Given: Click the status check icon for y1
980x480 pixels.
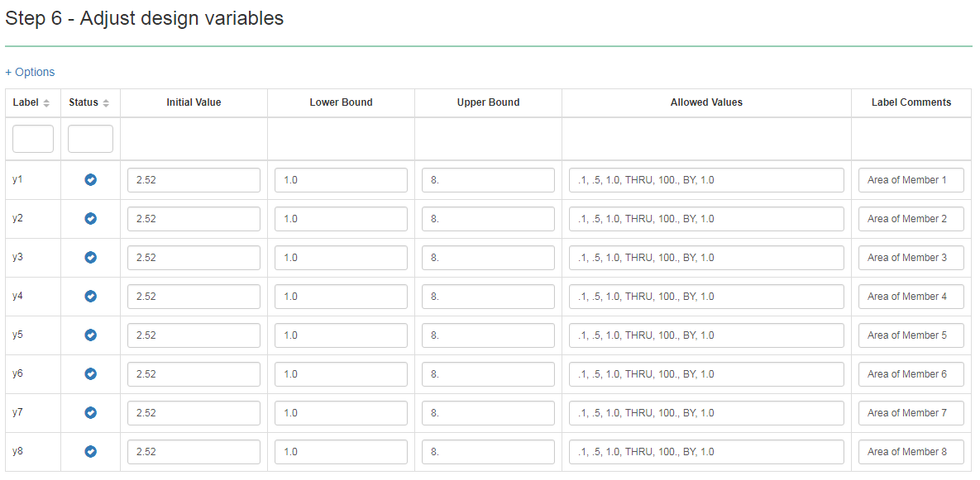Looking at the screenshot, I should [x=91, y=180].
